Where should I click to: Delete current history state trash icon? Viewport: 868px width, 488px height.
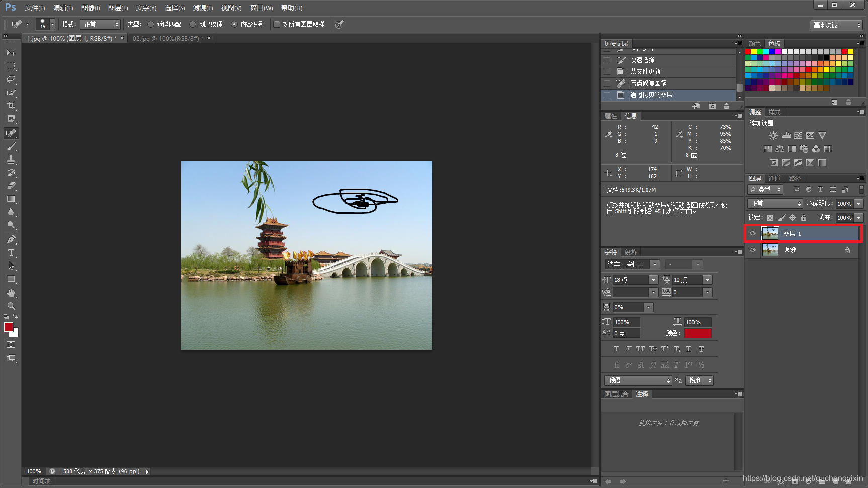tap(726, 106)
